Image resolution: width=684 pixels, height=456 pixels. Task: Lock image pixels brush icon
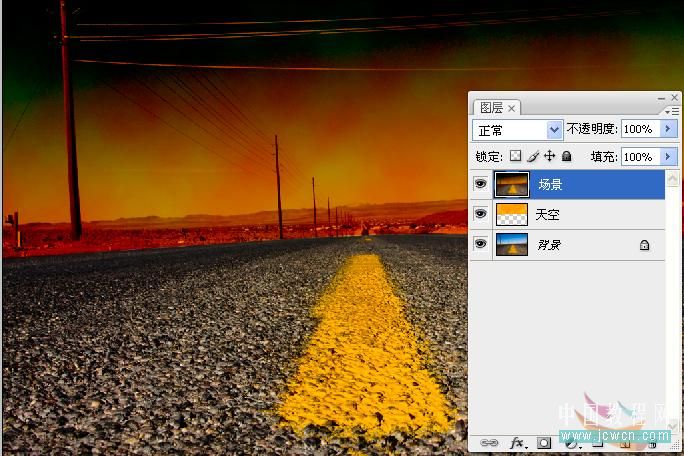[533, 156]
